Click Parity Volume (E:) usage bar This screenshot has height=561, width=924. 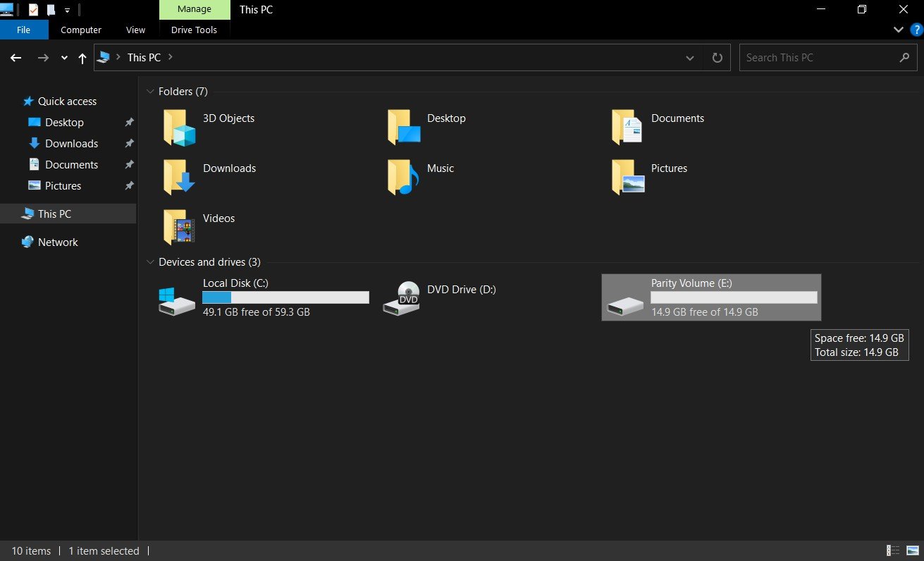coord(734,297)
